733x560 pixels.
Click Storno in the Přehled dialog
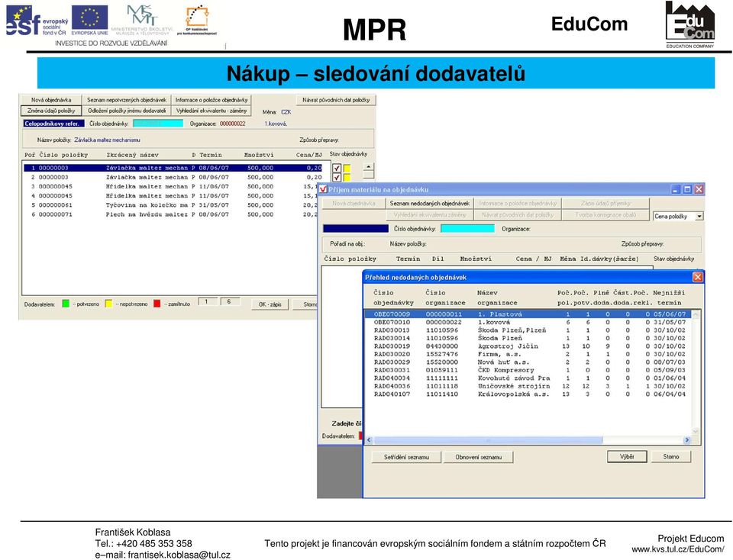click(x=671, y=457)
